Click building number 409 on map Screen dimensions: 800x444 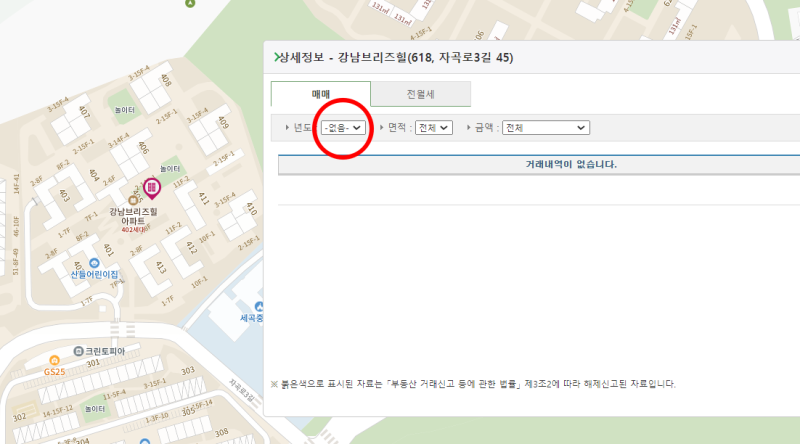point(223,122)
